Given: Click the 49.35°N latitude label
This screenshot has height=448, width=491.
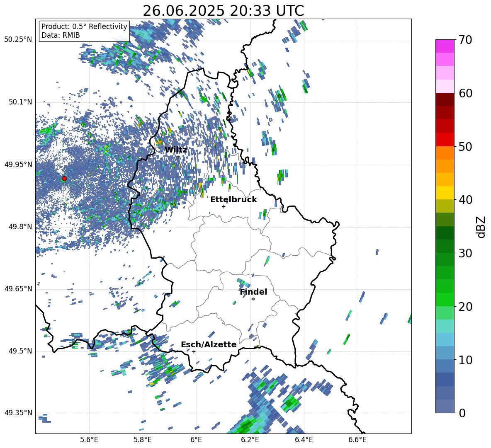Looking at the screenshot, I should tap(18, 413).
